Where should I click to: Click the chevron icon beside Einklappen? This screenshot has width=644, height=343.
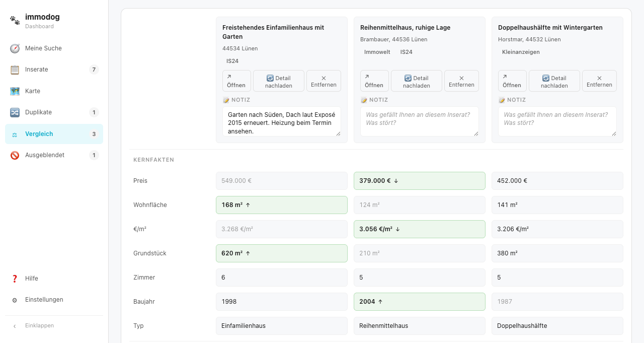point(15,326)
